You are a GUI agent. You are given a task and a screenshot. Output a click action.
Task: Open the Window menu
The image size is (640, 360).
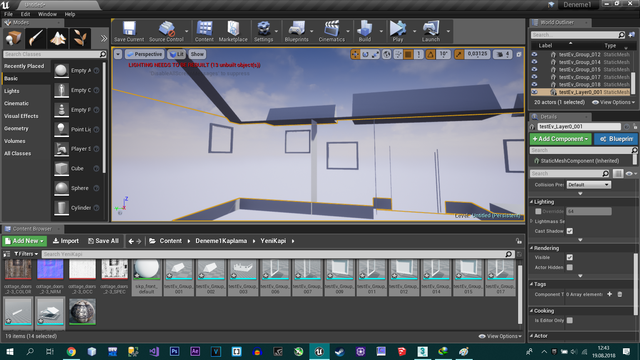tap(47, 14)
